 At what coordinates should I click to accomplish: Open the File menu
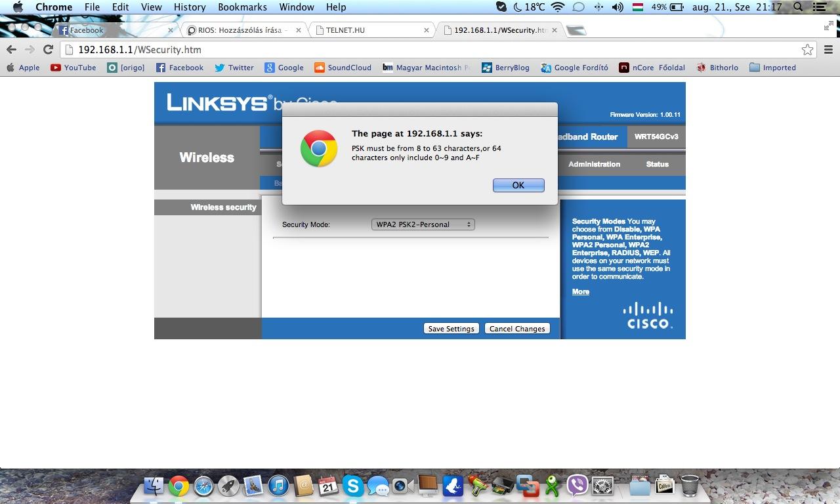[92, 7]
